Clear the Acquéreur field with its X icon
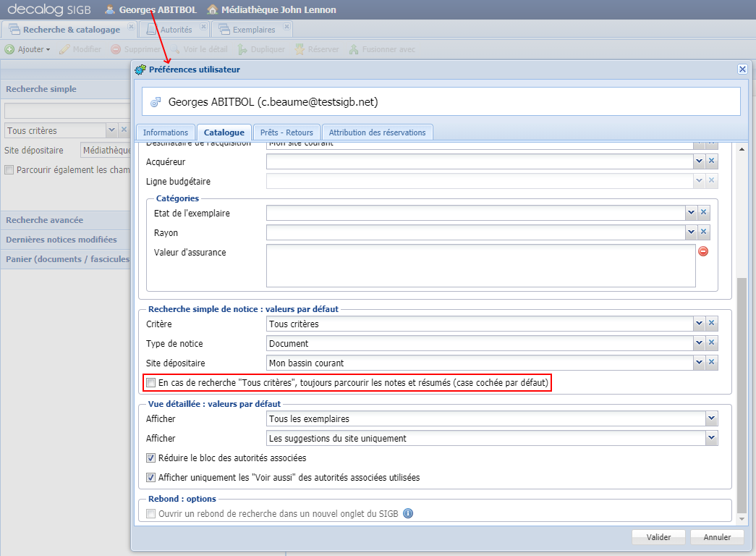The height and width of the screenshot is (556, 756). point(711,161)
